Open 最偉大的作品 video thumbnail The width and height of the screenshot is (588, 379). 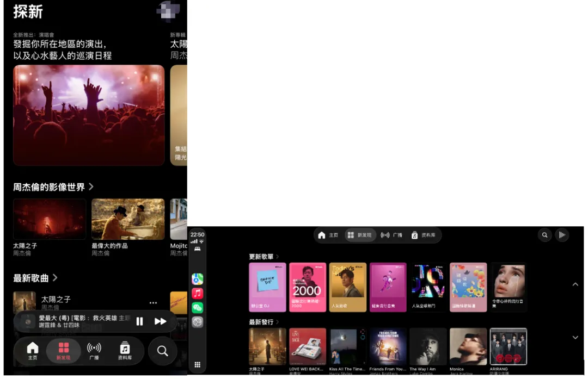coord(128,219)
